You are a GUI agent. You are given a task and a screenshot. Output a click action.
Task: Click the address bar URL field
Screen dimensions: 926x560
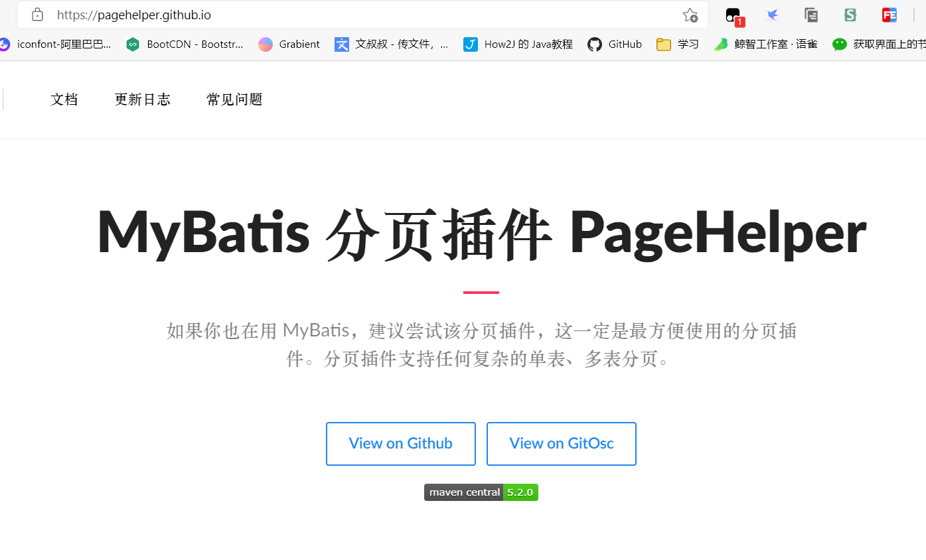click(x=362, y=15)
